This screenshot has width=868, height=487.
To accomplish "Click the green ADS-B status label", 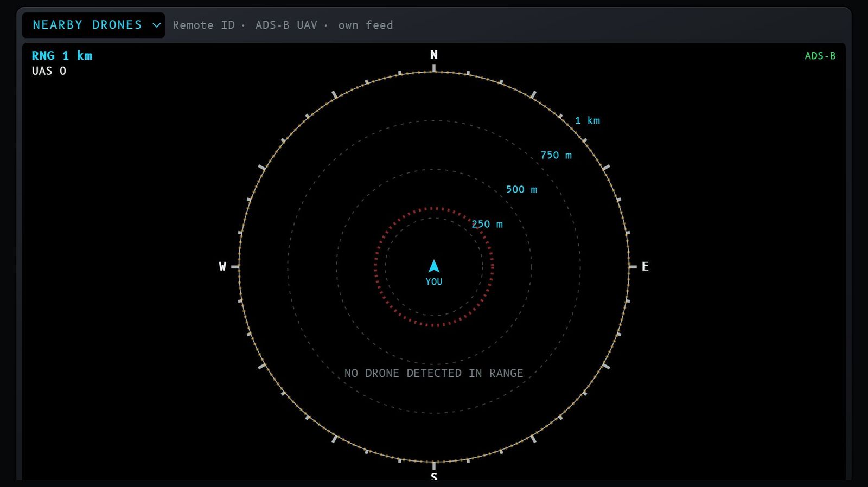I will coord(820,56).
